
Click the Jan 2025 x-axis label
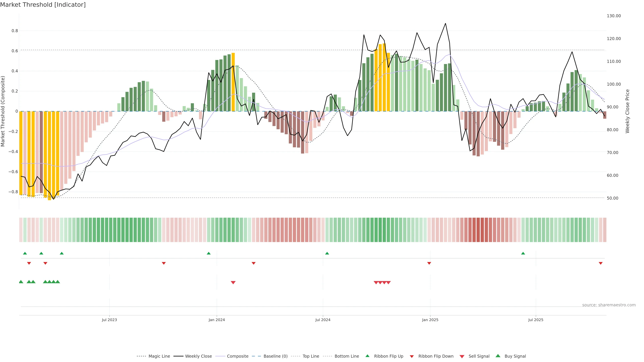pos(430,320)
